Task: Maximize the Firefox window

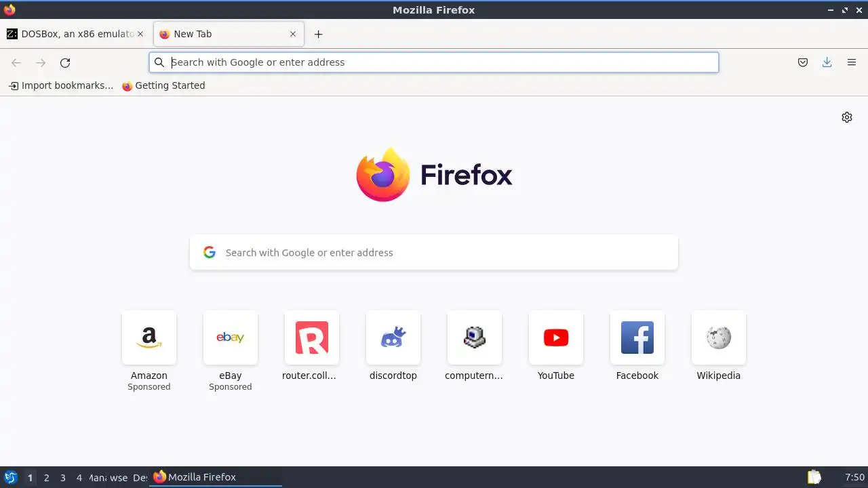Action: [x=845, y=10]
